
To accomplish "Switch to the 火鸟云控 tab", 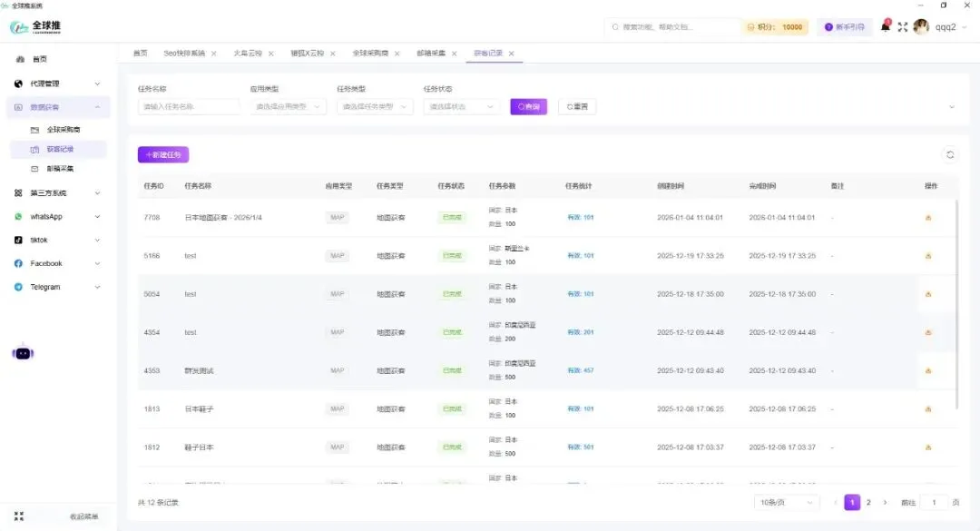I will click(248, 54).
